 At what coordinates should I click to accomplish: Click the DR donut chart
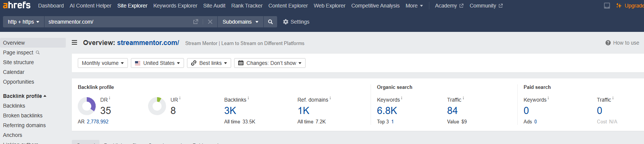coord(87,106)
